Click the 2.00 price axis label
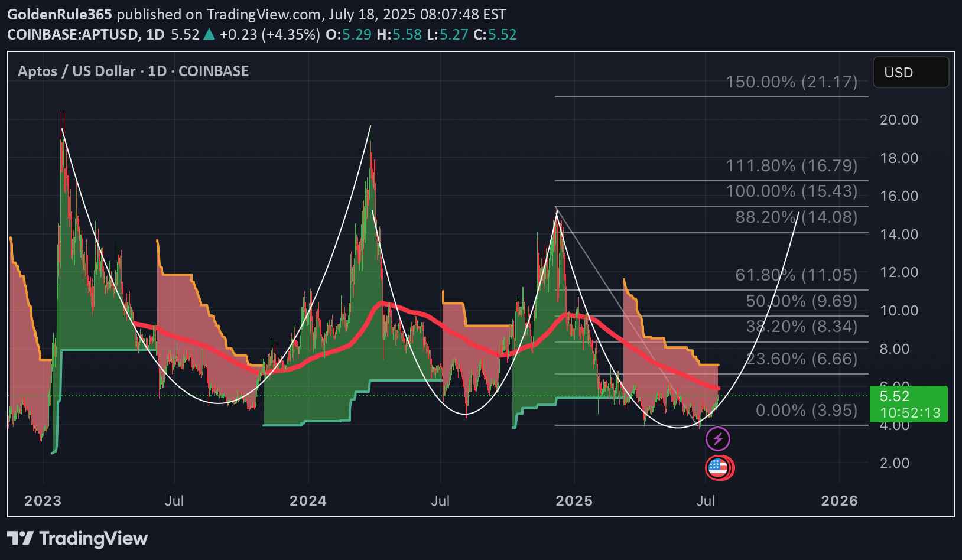The height and width of the screenshot is (560, 962). tap(895, 463)
